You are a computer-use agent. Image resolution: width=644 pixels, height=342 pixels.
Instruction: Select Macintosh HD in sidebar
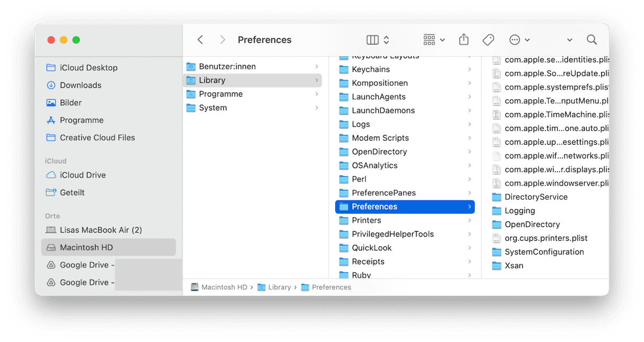(x=109, y=248)
